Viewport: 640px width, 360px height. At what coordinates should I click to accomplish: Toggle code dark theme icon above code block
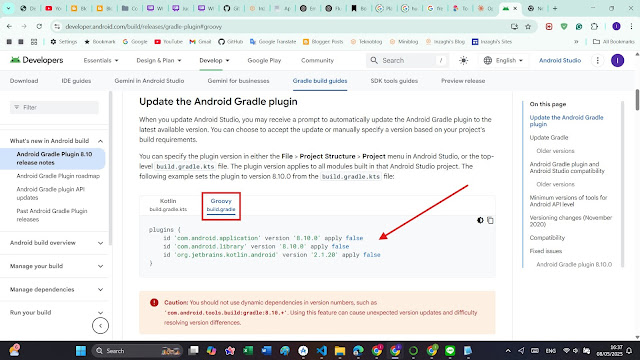pos(480,220)
